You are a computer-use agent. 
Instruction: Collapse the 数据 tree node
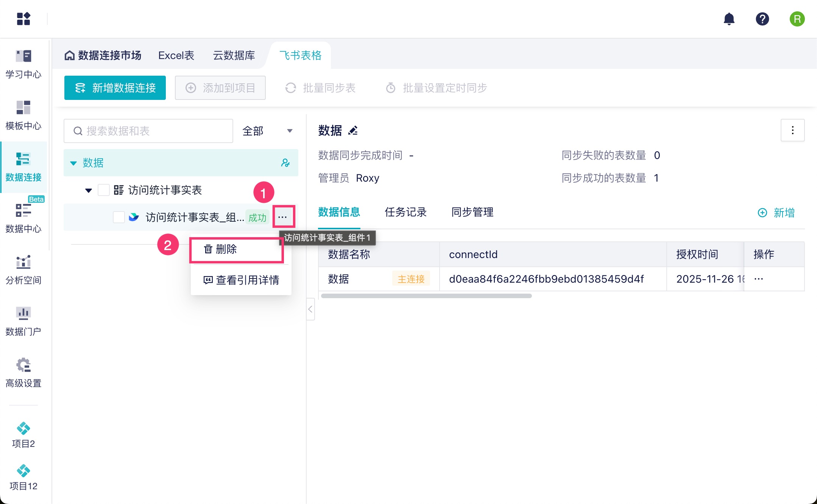tap(73, 163)
